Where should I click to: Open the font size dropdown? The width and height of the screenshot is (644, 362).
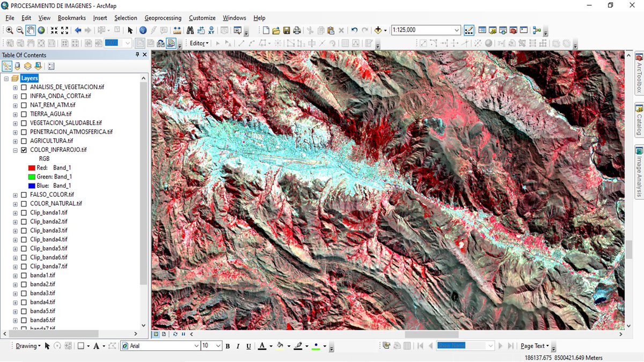coord(218,346)
